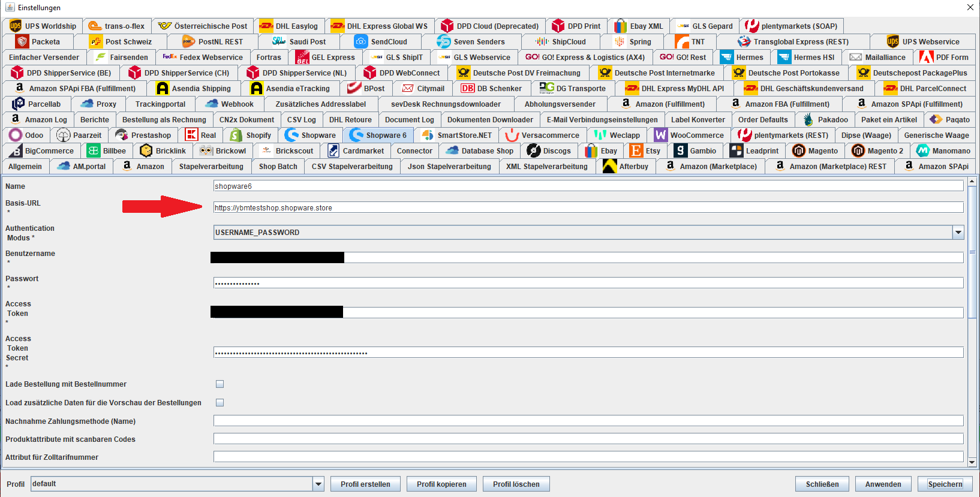The width and height of the screenshot is (980, 497).
Task: Click the Name input field
Action: [588, 186]
